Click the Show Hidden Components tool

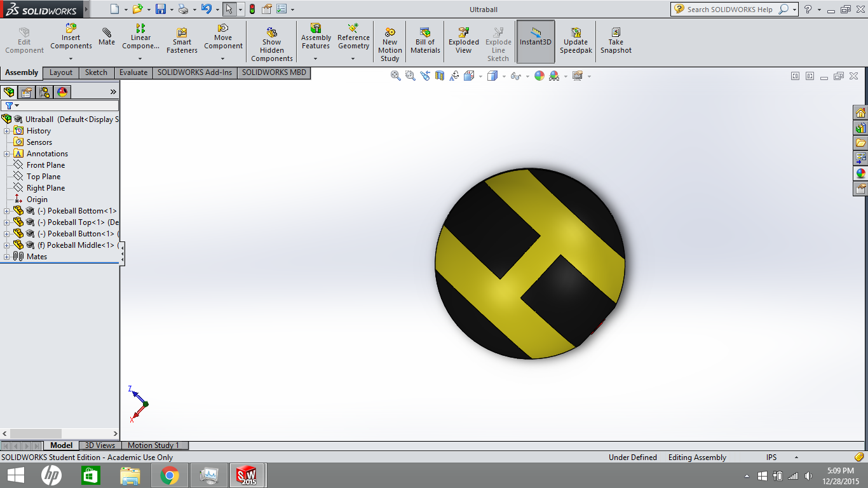click(x=271, y=44)
